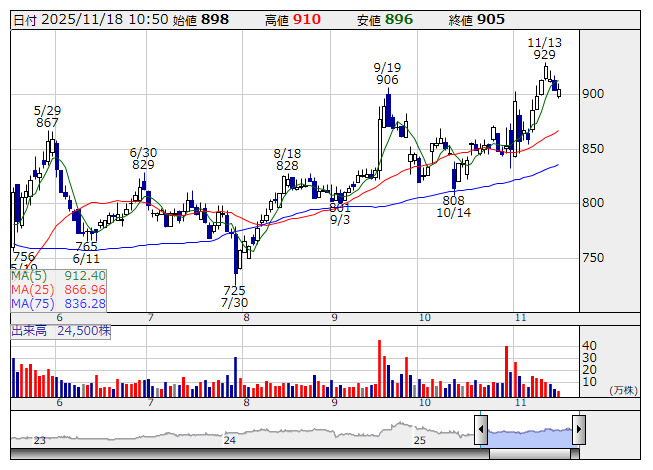This screenshot has height=470, width=653.
Task: Select the 725 7/30 low label
Action: pyautogui.click(x=234, y=296)
